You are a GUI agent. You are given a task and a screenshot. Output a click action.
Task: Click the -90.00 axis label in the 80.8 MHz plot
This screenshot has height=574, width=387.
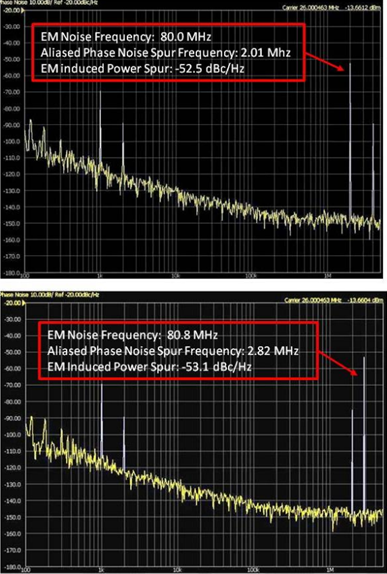click(12, 418)
